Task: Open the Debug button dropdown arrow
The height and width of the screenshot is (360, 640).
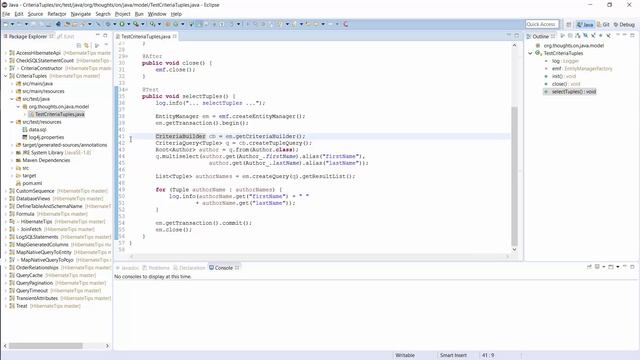Action: click(114, 24)
